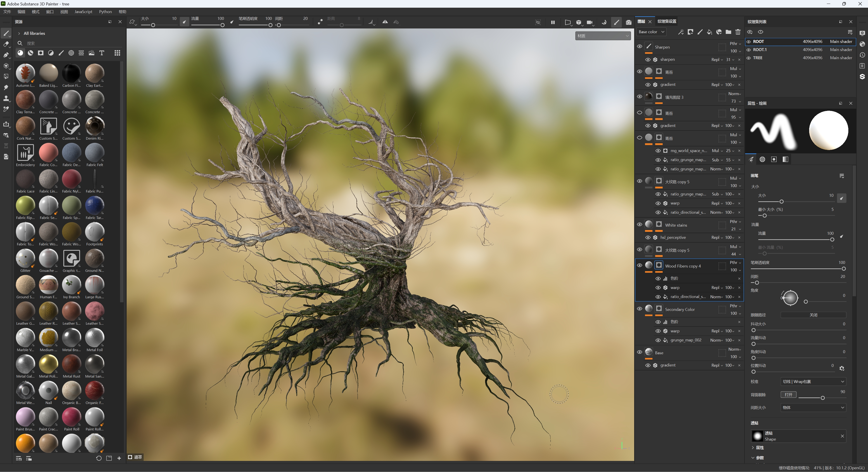Filter assets by text fonts icon

pos(102,53)
